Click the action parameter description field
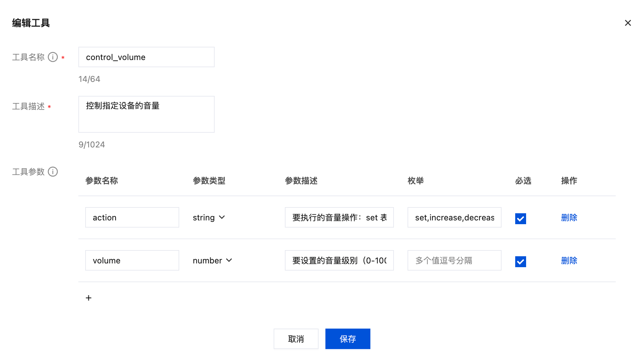The height and width of the screenshot is (361, 644). [339, 218]
